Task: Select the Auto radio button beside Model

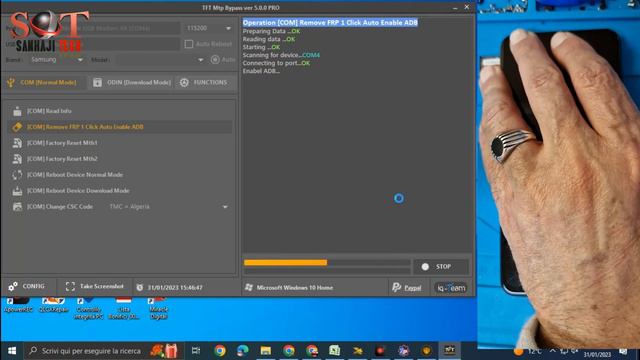Action: (215, 60)
